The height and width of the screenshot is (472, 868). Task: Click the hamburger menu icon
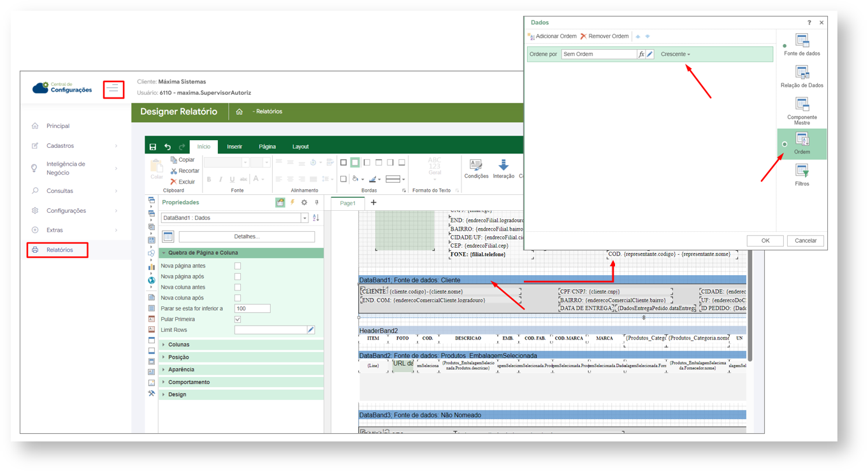113,89
